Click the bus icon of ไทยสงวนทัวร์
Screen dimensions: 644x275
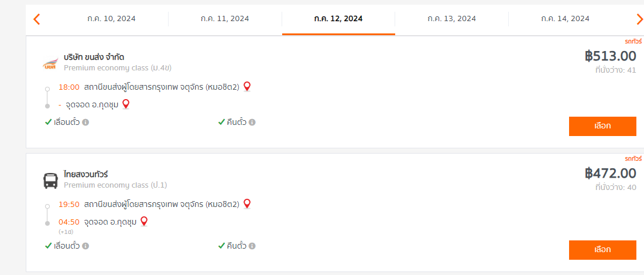click(x=51, y=181)
